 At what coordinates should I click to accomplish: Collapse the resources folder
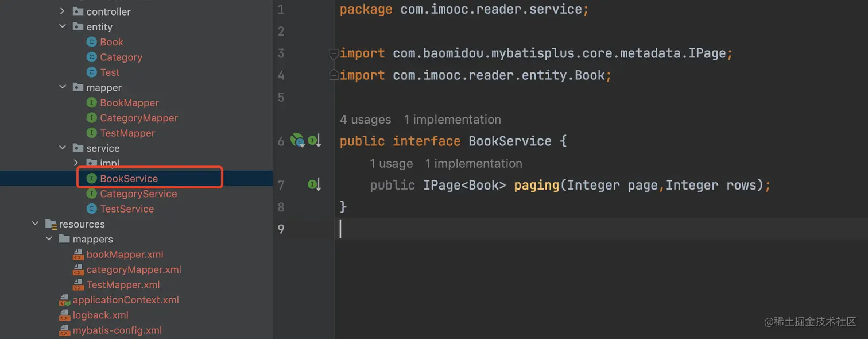tap(36, 224)
